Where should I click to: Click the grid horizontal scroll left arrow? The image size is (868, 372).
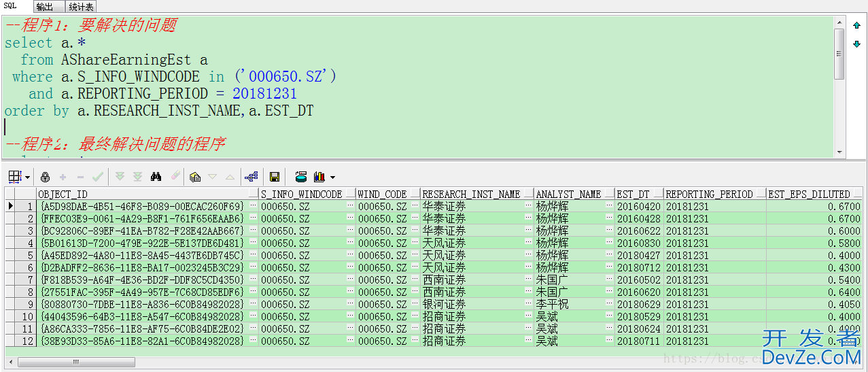click(x=11, y=362)
